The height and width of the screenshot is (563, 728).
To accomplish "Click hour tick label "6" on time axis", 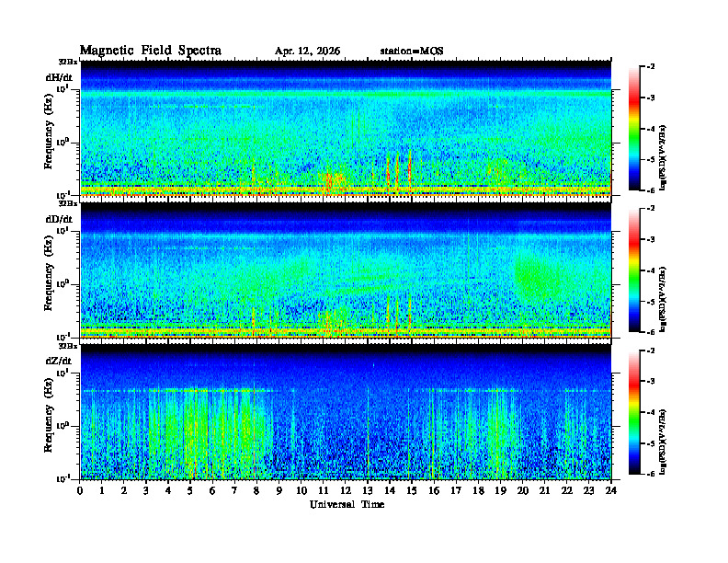I will pyautogui.click(x=212, y=490).
